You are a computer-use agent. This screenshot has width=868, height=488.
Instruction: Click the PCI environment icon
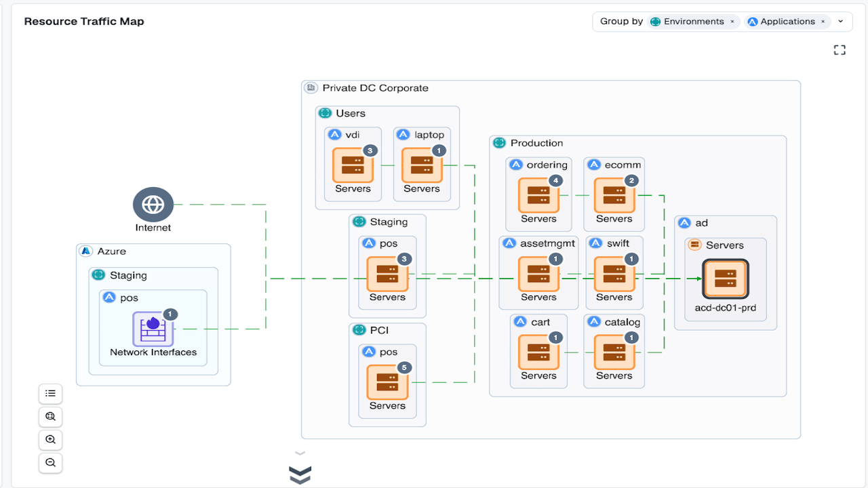359,330
